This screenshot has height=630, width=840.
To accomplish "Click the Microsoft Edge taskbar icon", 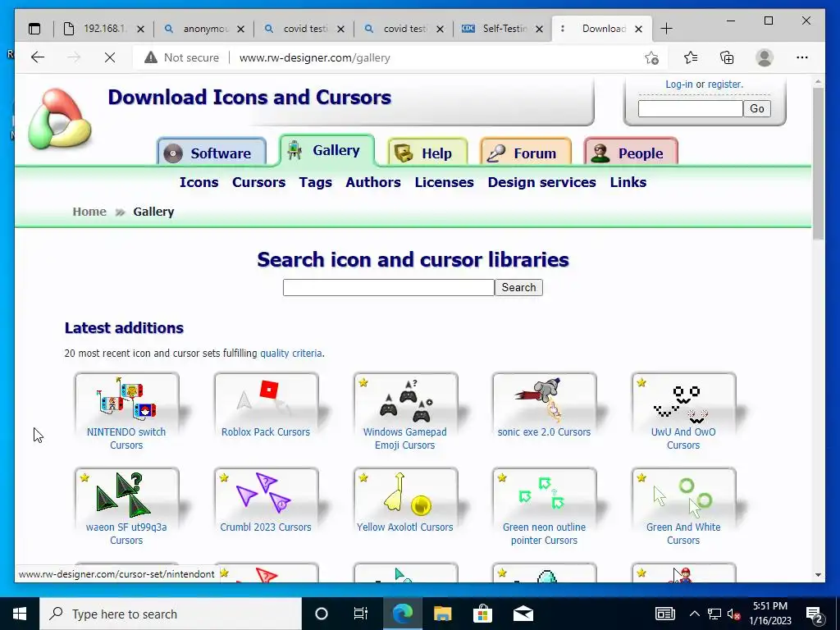I will pyautogui.click(x=402, y=614).
